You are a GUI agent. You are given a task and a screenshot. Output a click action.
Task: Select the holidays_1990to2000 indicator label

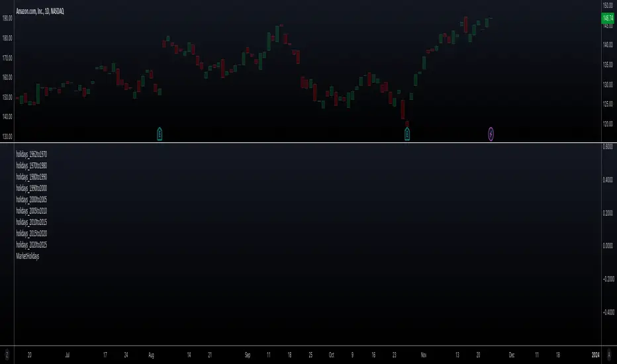[x=32, y=189]
